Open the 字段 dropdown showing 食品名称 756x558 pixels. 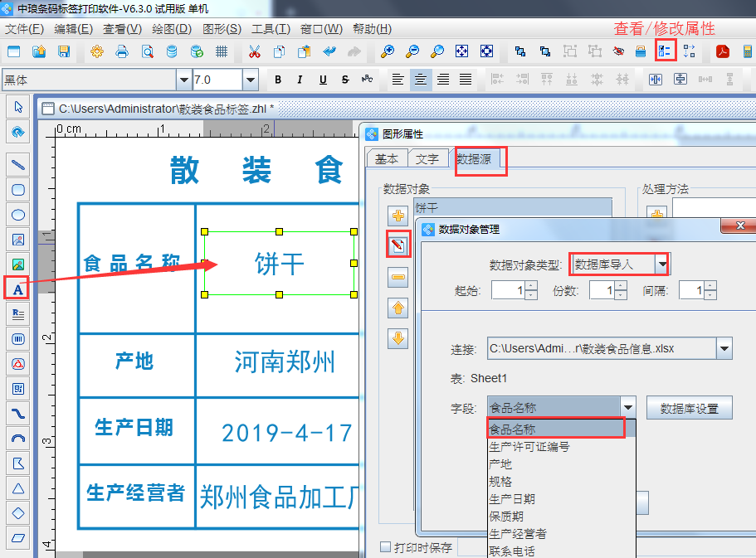[628, 407]
